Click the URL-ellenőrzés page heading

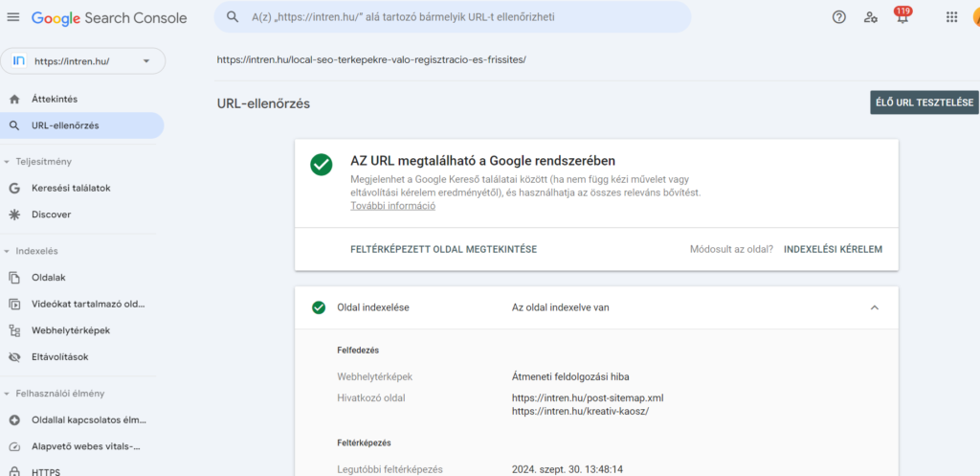coord(263,103)
